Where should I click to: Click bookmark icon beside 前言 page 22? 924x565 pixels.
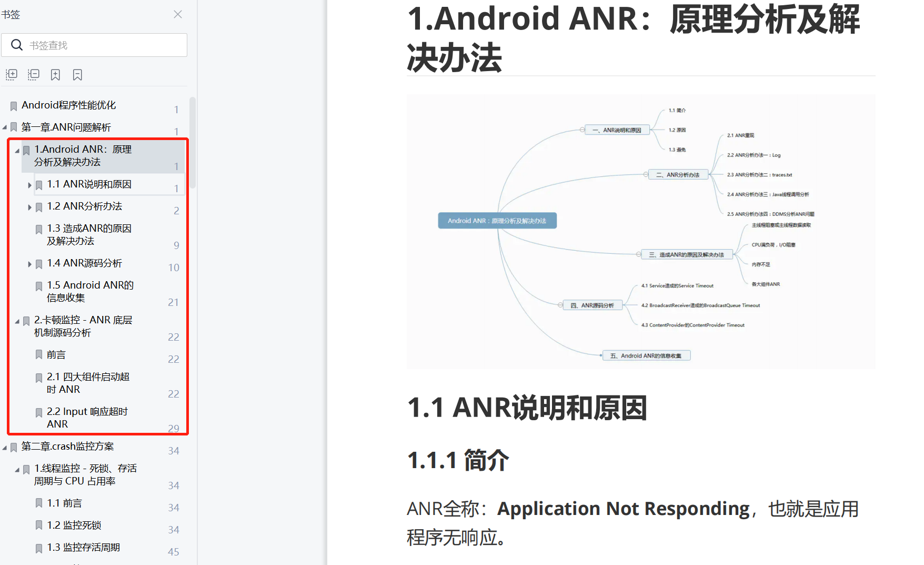click(39, 355)
